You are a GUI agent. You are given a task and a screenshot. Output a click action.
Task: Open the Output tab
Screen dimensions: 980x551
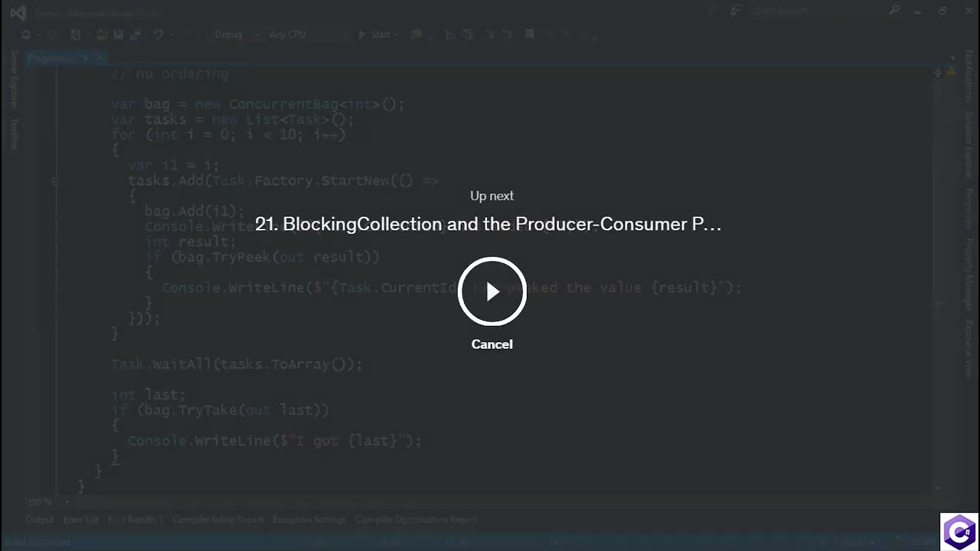click(x=40, y=520)
